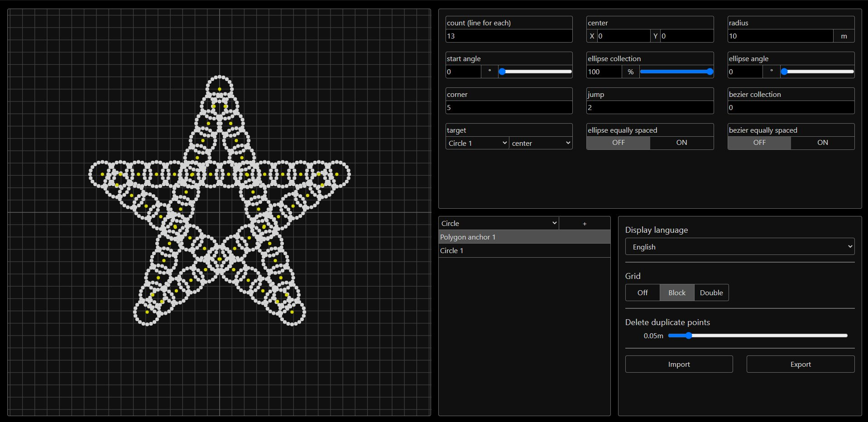Click the radius input field
This screenshot has width=868, height=422.
coord(780,36)
